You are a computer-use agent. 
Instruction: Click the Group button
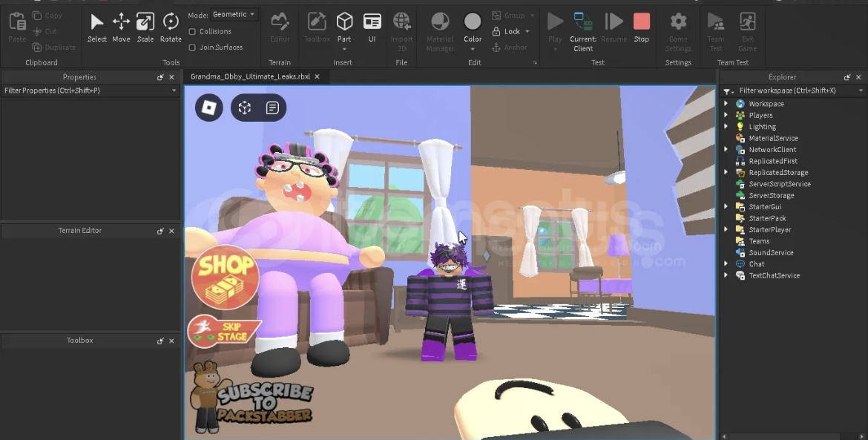point(508,16)
